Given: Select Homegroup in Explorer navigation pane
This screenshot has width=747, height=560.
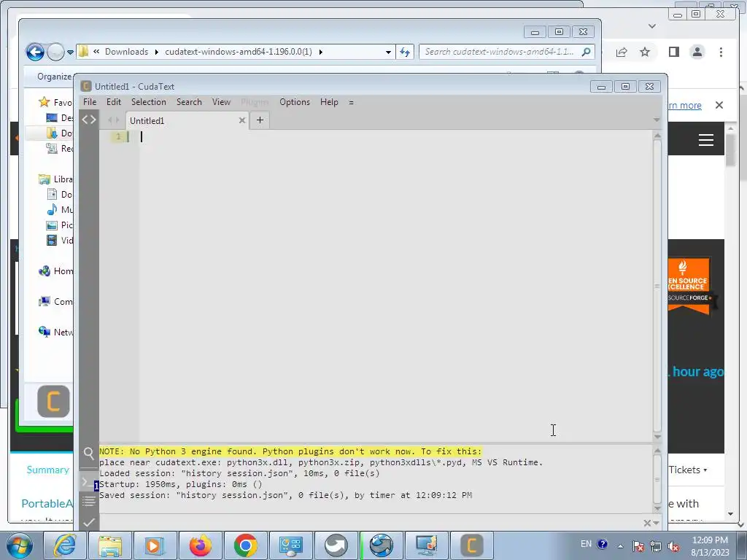Looking at the screenshot, I should tap(56, 271).
